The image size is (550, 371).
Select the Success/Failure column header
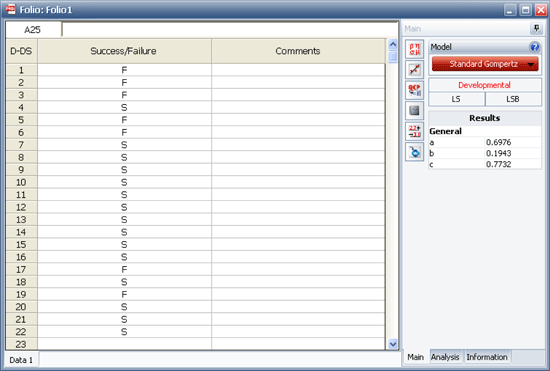click(124, 51)
